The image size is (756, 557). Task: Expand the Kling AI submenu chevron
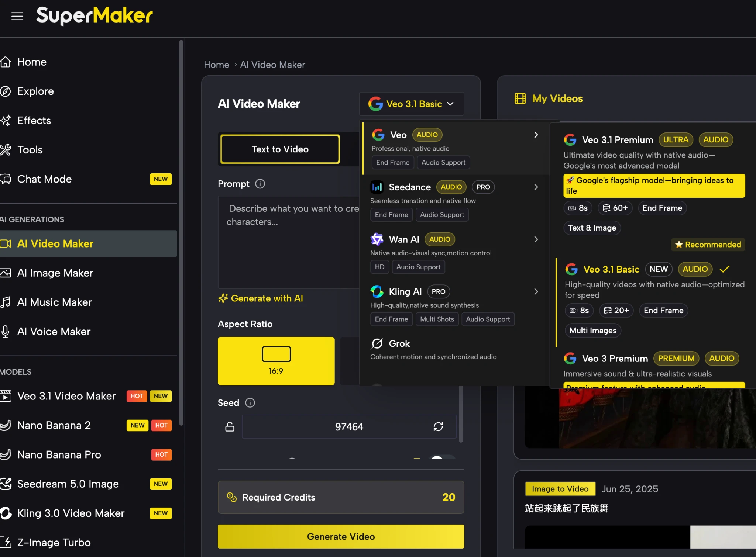click(x=536, y=291)
